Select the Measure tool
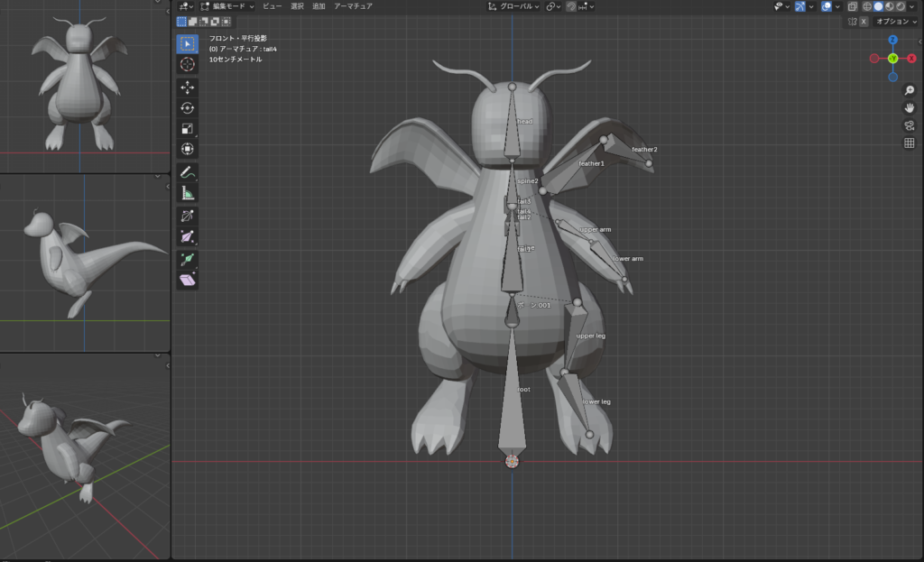 (x=188, y=192)
